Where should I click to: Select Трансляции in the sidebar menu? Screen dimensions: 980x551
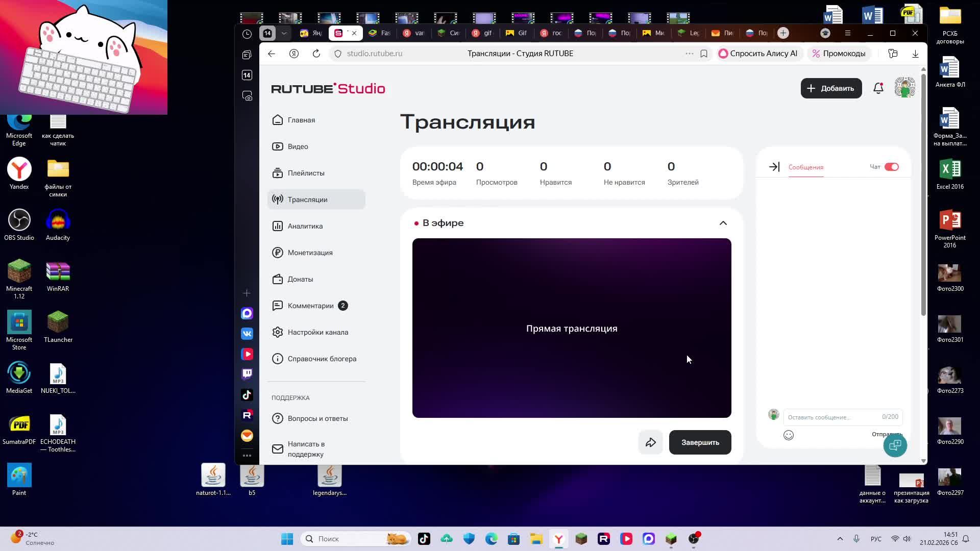(308, 199)
